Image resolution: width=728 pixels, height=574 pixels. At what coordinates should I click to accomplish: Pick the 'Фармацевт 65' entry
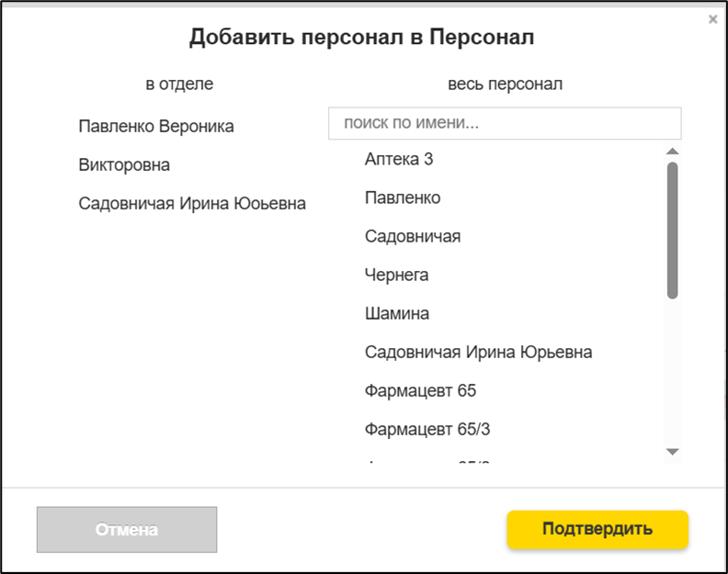420,390
